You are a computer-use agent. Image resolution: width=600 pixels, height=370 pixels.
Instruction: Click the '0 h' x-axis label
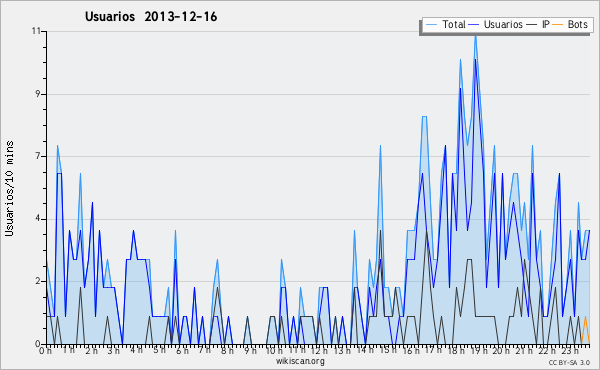(x=46, y=350)
